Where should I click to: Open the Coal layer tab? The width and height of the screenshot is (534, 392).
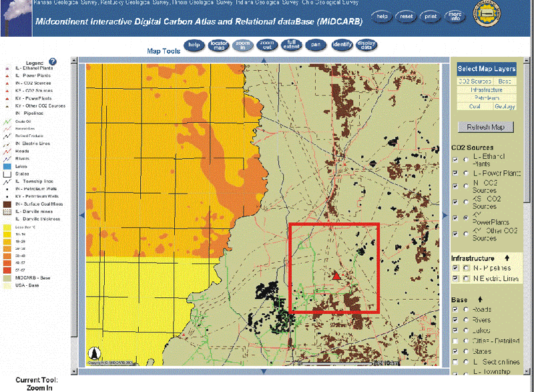pos(475,106)
